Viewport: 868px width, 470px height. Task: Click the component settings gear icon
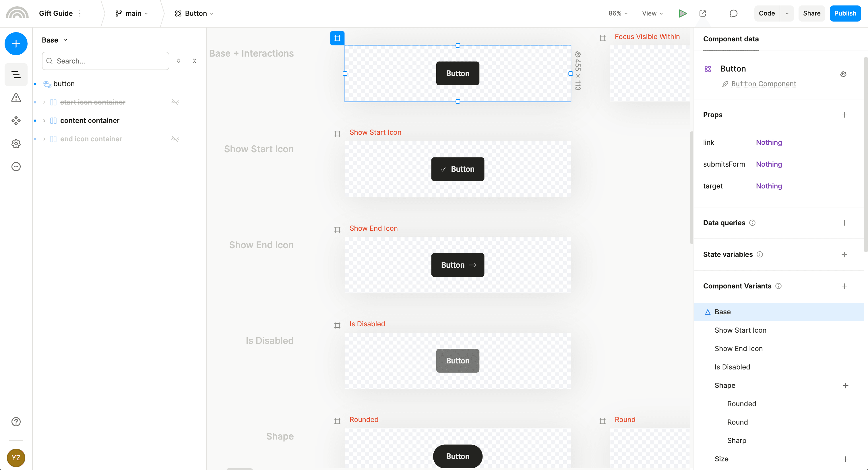tap(843, 74)
